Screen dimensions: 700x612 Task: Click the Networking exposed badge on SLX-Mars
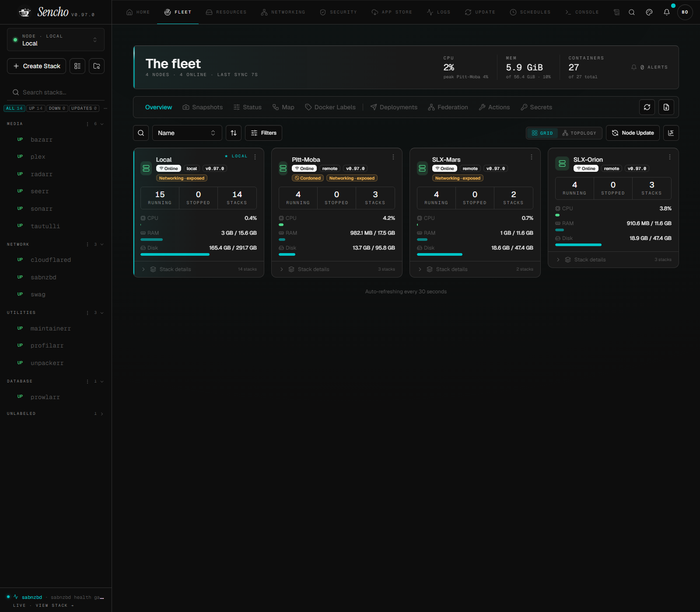coord(458,178)
